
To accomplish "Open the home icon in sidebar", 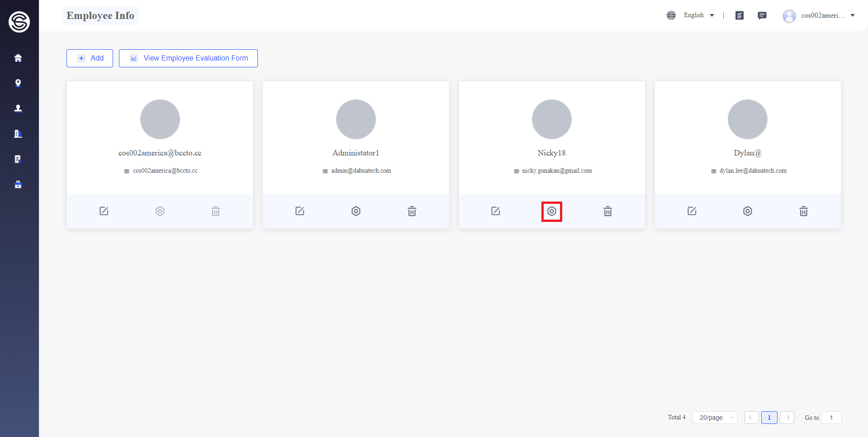I will pyautogui.click(x=18, y=58).
